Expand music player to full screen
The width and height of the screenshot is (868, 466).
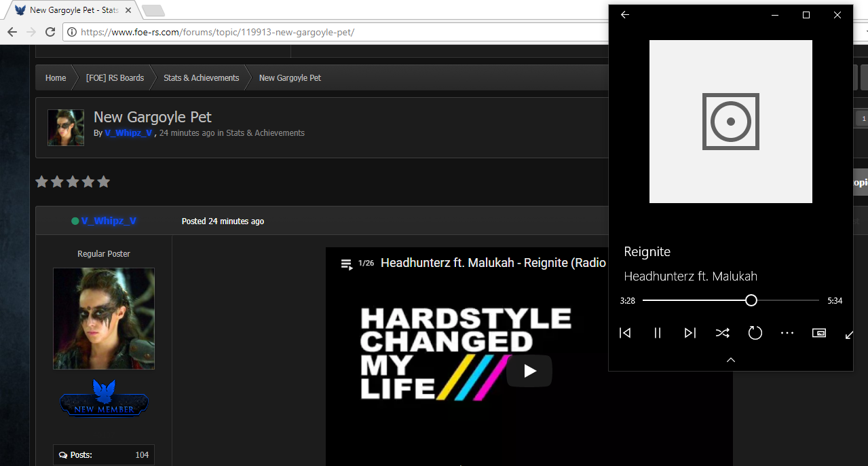pyautogui.click(x=849, y=334)
